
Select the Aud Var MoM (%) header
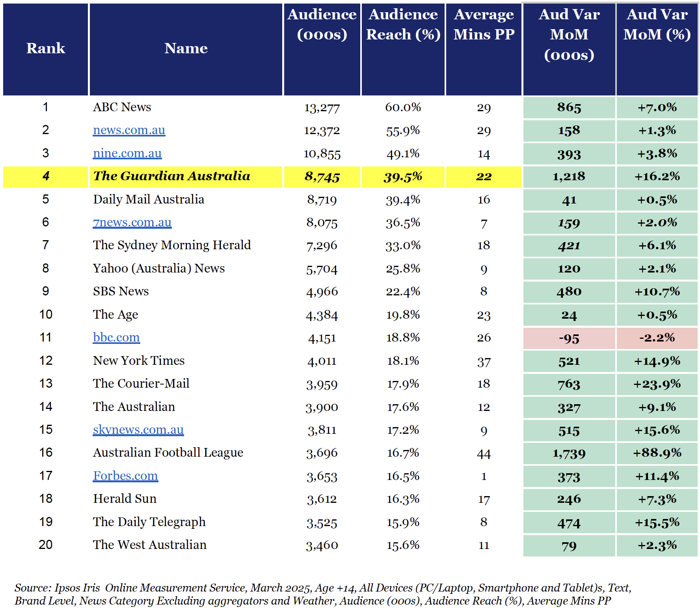tap(657, 49)
